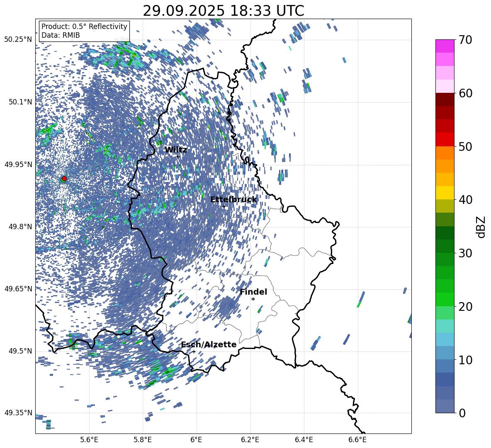The width and height of the screenshot is (491, 448).
Task: Click the colorbar tick label 30
Action: (x=465, y=253)
